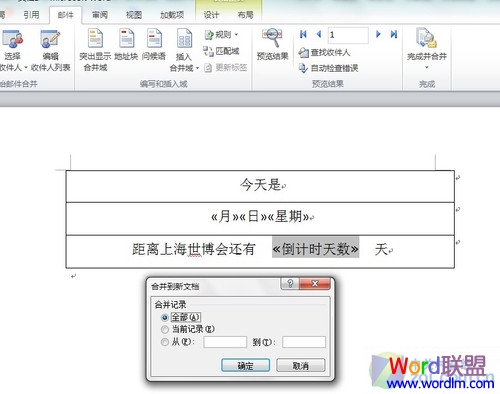The width and height of the screenshot is (500, 394).
Task: Click the «星期» merge field
Action: pos(289,217)
